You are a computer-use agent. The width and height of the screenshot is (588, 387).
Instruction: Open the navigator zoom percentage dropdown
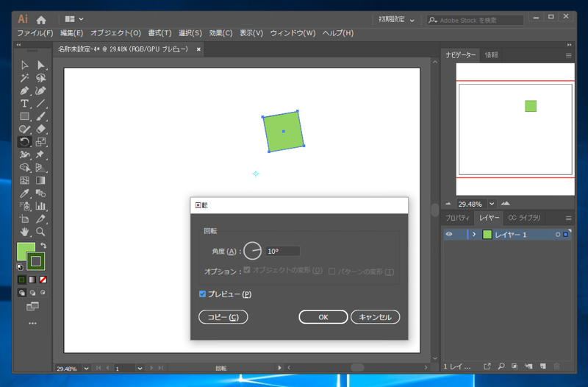490,204
